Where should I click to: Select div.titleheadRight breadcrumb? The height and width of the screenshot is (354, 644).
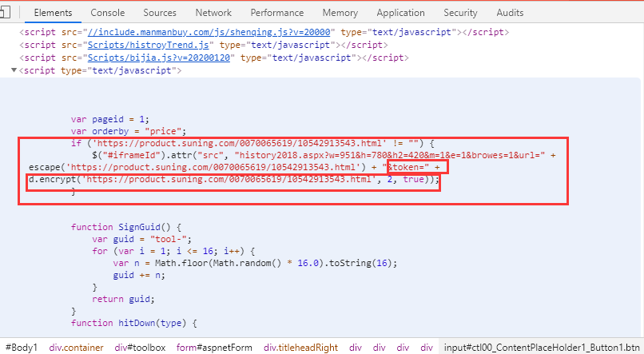coord(301,348)
